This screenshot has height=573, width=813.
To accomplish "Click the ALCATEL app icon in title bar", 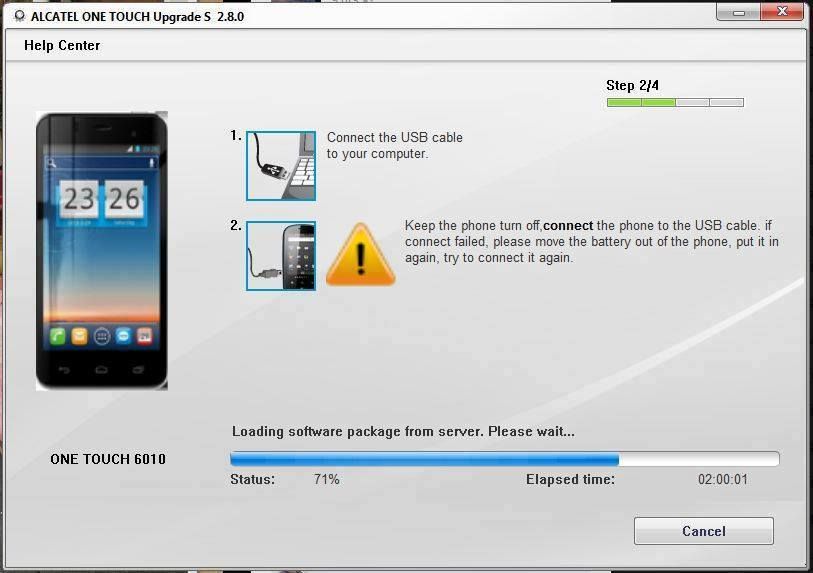I will [x=19, y=16].
